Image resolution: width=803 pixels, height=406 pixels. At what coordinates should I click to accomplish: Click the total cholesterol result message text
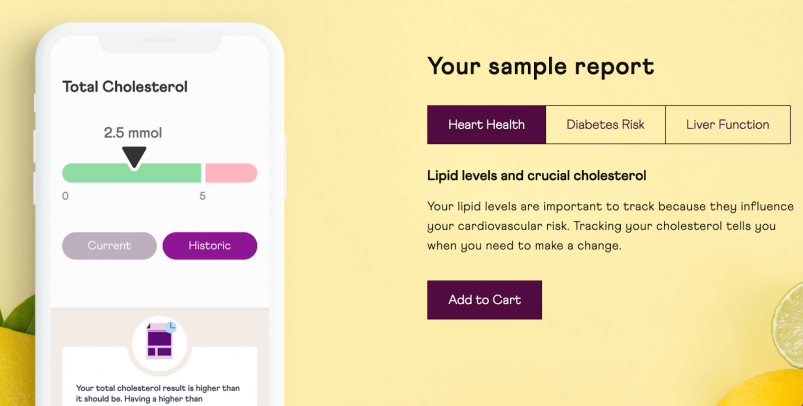158,393
